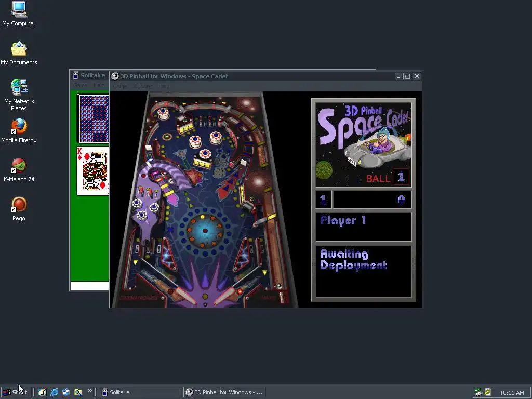Click the glowing blue center wormhole target
The height and width of the screenshot is (399, 532).
coord(205,231)
